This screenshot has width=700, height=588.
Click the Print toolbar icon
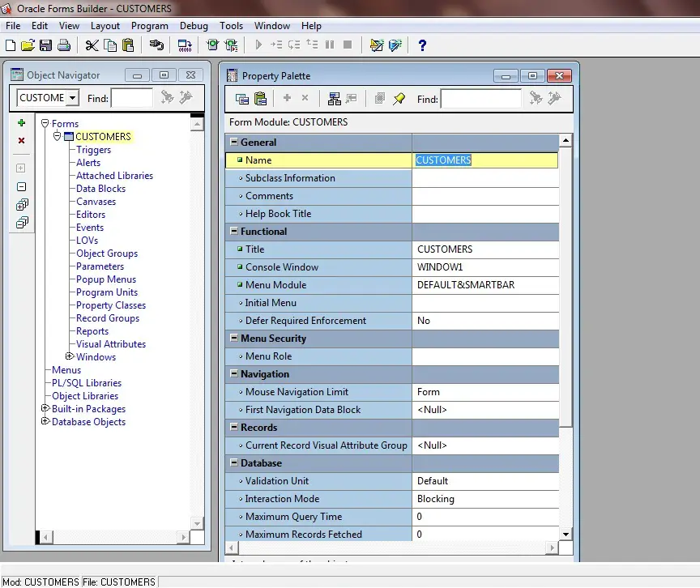point(64,45)
